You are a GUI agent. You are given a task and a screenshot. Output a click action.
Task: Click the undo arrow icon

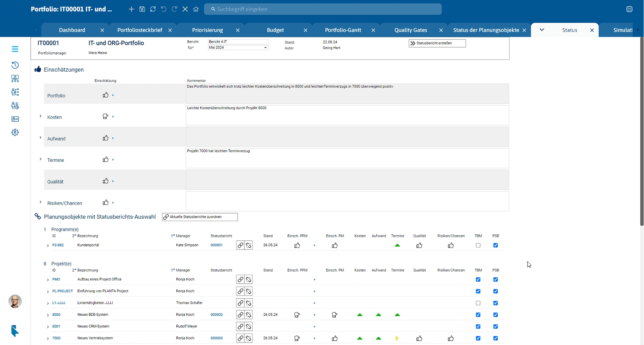click(164, 9)
